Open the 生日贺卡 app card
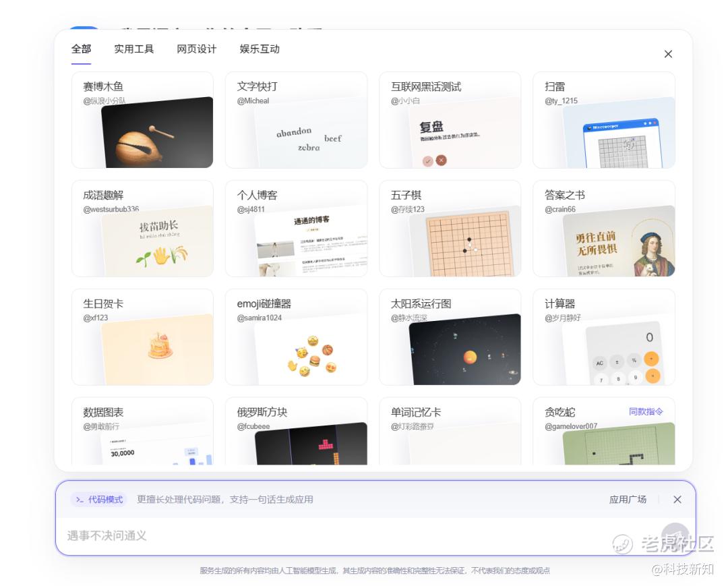The height and width of the screenshot is (586, 728). click(x=142, y=337)
